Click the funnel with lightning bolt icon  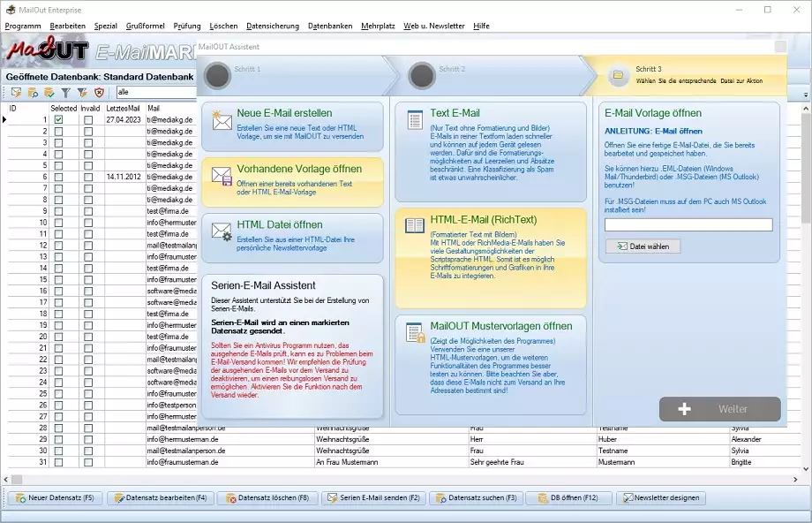pos(82,92)
